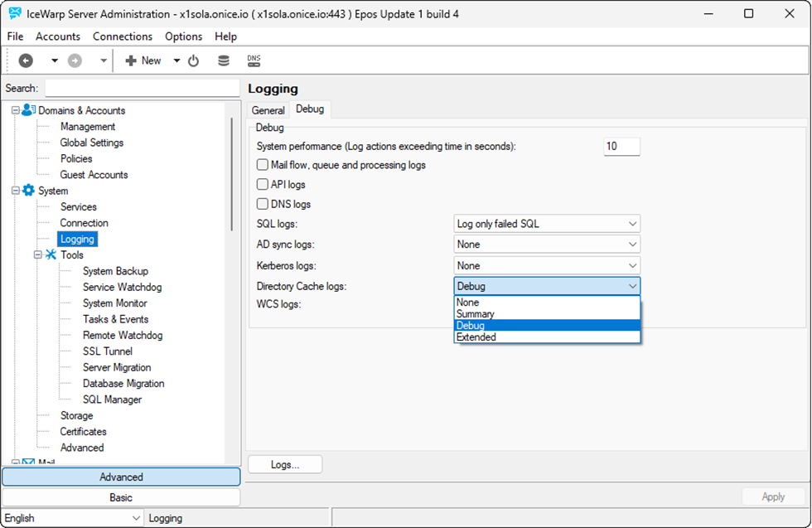The image size is (812, 528).
Task: Open the Help menu
Action: click(x=225, y=36)
